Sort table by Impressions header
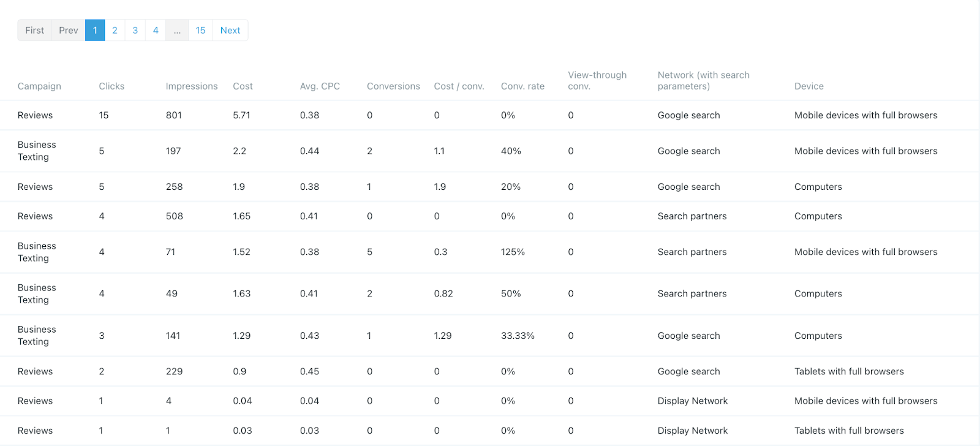This screenshot has height=446, width=980. click(192, 86)
